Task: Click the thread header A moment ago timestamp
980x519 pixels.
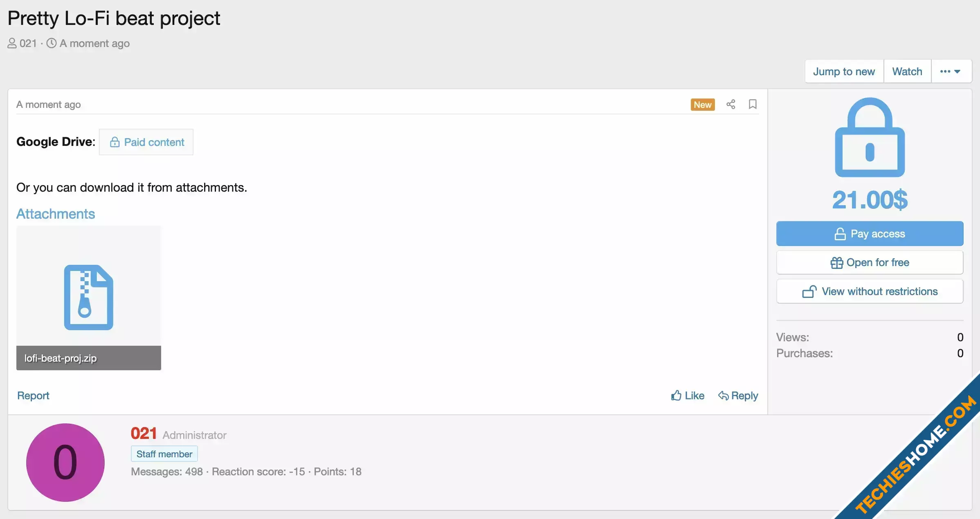Action: pos(94,43)
